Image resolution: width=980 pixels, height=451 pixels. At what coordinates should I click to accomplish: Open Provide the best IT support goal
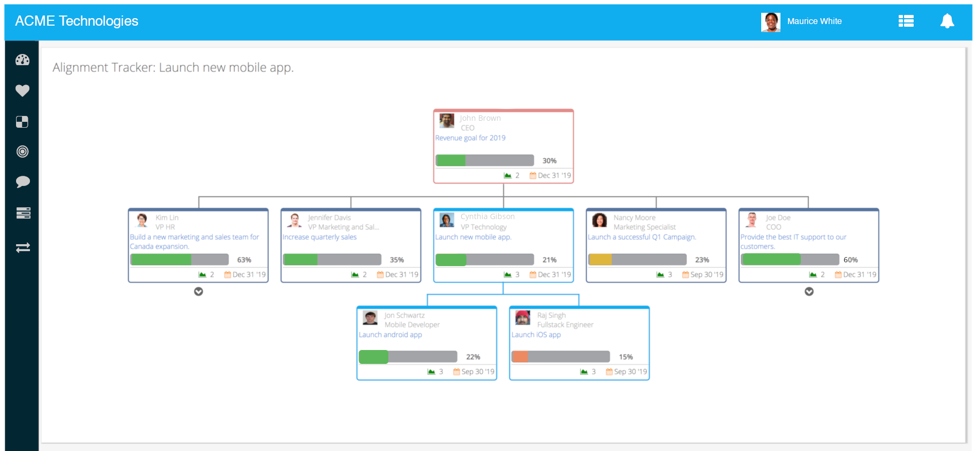pos(793,242)
